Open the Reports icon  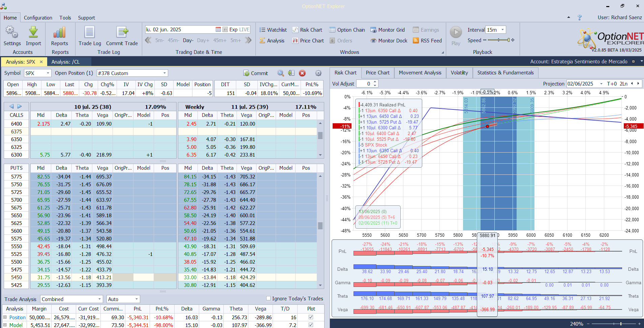[60, 36]
